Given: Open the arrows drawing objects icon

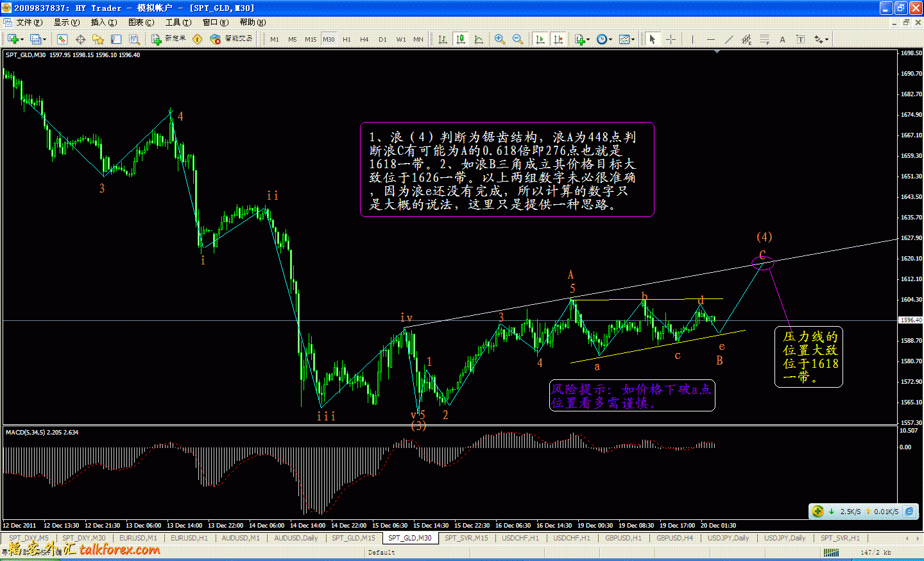Looking at the screenshot, I should (x=818, y=39).
